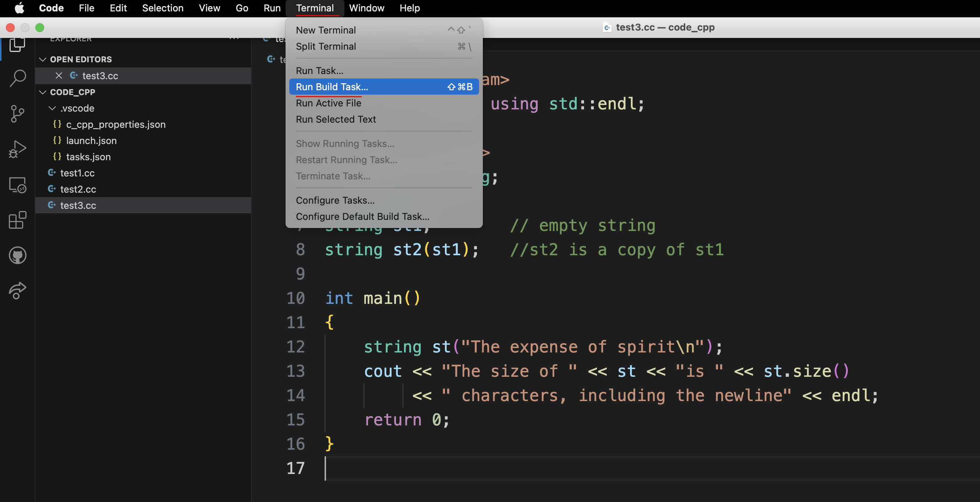The width and height of the screenshot is (980, 502).
Task: Click the JSON icon of tasks.json
Action: 57,157
